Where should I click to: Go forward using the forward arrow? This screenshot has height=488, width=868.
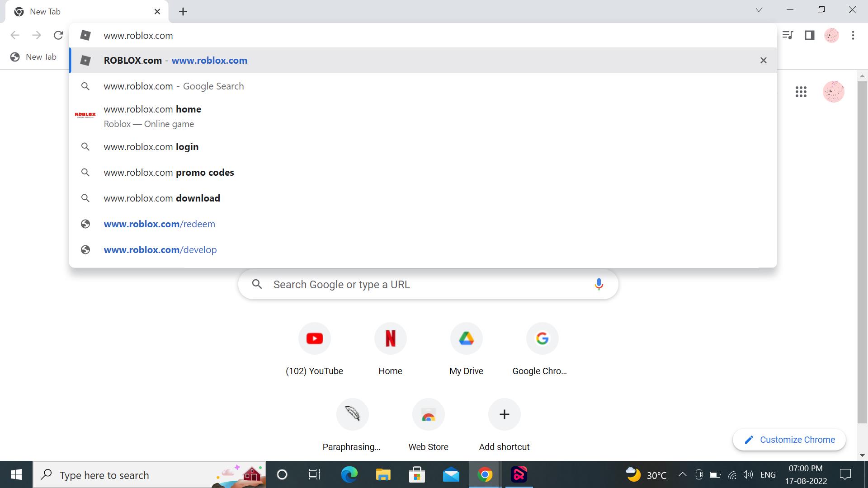click(x=37, y=35)
